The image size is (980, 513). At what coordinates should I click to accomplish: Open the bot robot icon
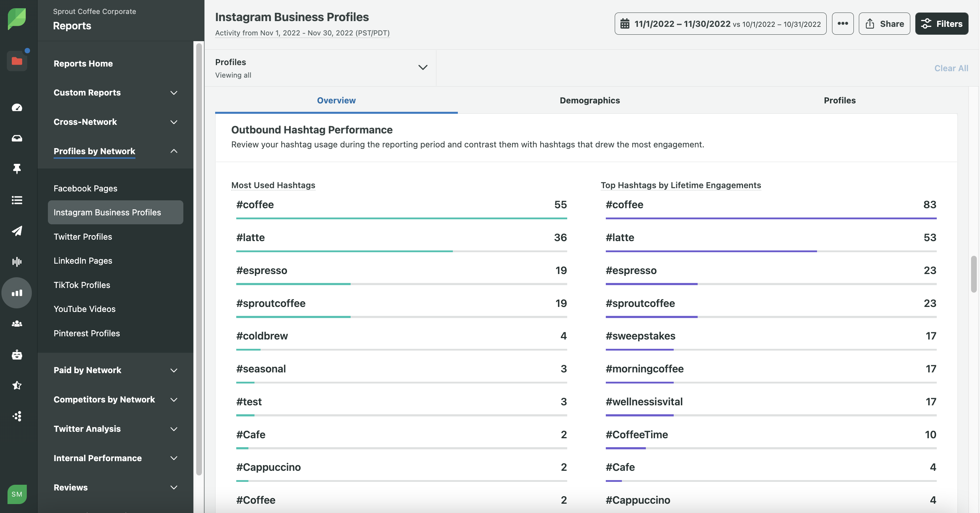click(17, 355)
